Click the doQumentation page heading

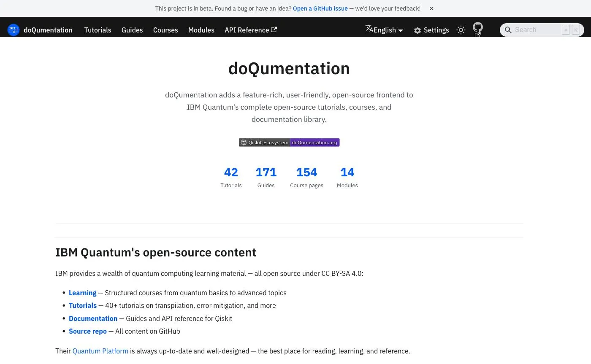tap(289, 68)
